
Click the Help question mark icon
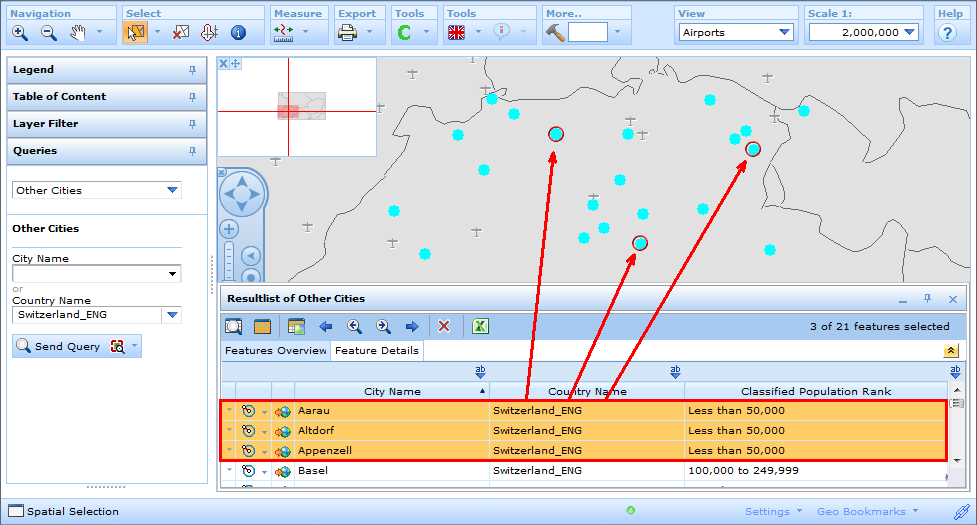pyautogui.click(x=947, y=33)
